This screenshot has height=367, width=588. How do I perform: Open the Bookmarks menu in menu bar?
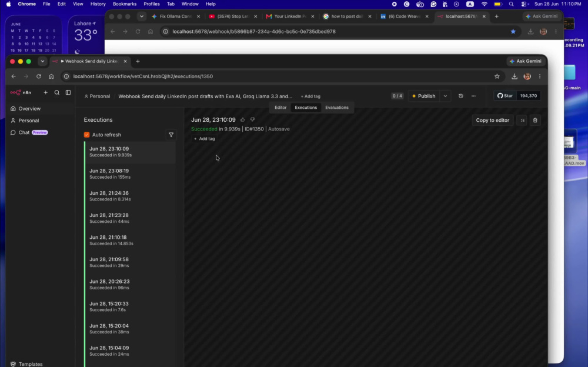125,4
